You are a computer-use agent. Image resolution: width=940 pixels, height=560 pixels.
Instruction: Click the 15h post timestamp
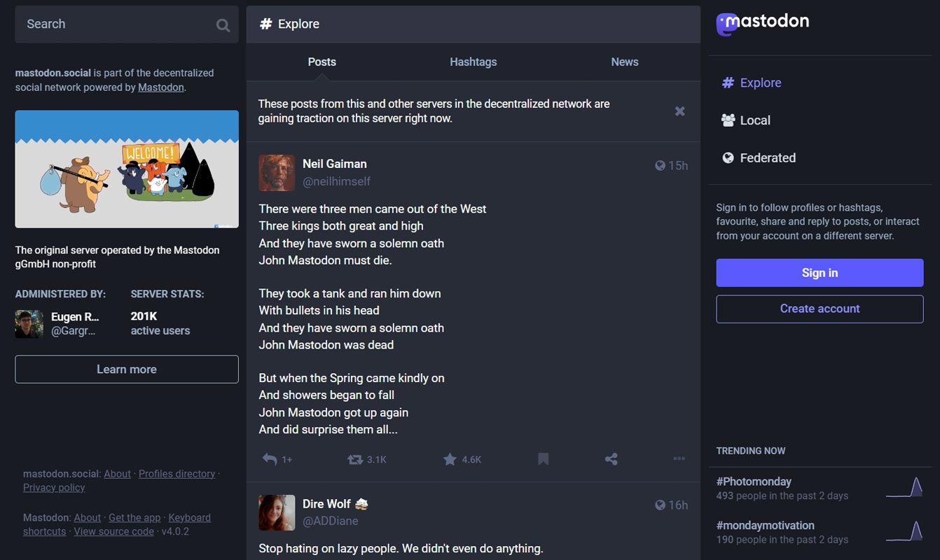pos(678,166)
